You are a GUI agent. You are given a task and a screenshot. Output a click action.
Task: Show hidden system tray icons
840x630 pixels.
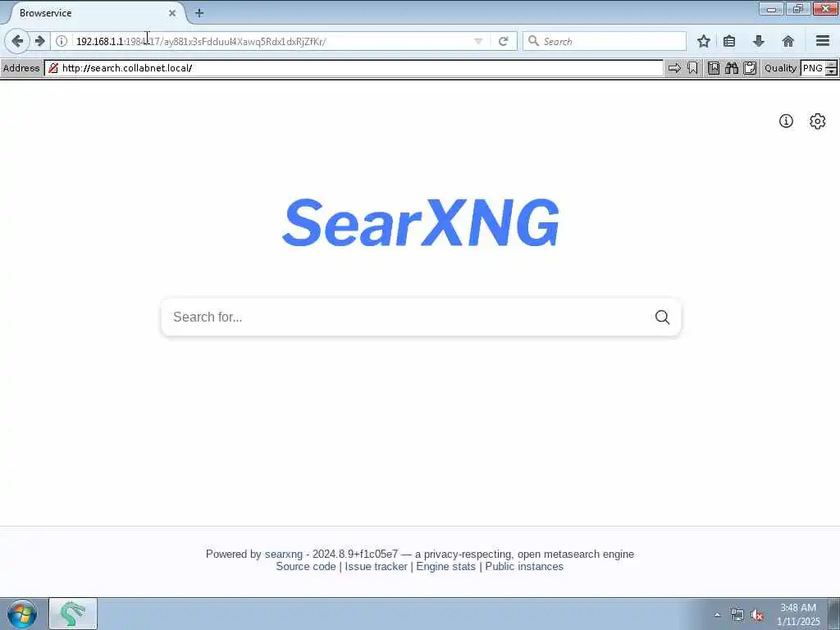(x=717, y=614)
